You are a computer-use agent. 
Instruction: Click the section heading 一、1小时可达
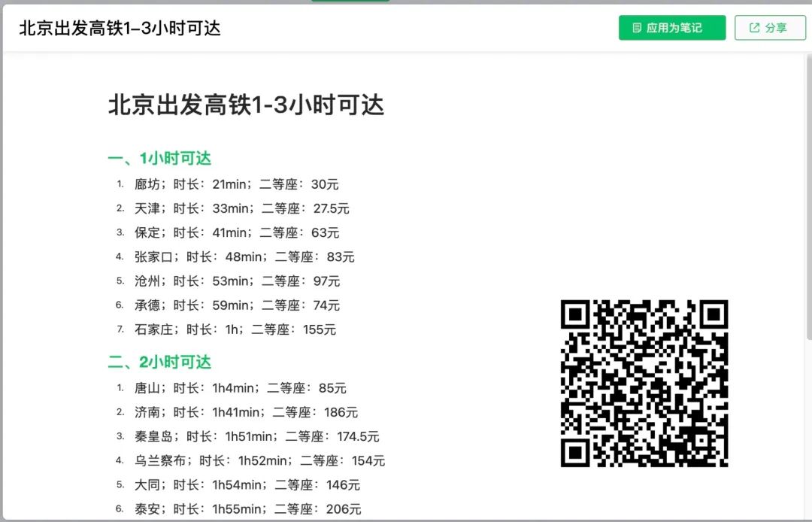pos(159,158)
